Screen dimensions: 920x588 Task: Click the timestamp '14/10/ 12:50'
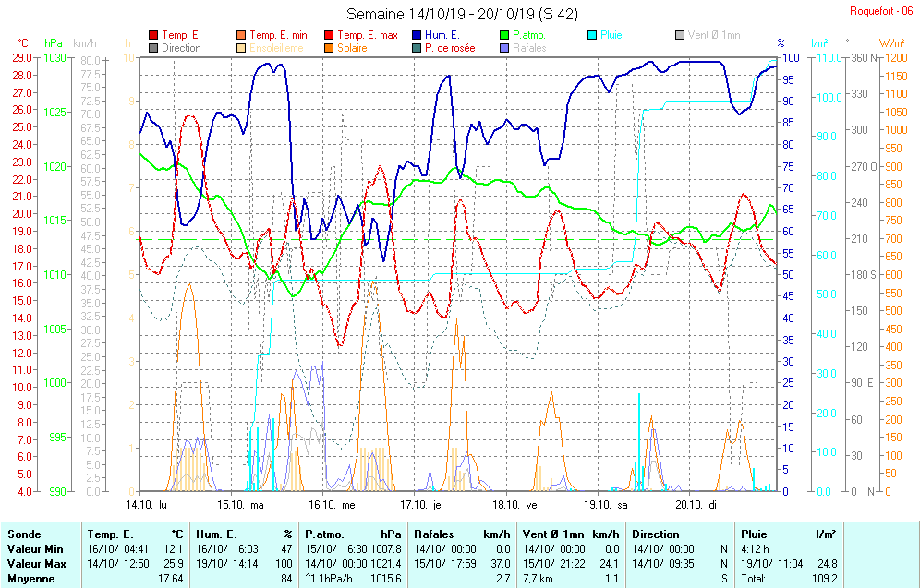click(118, 564)
